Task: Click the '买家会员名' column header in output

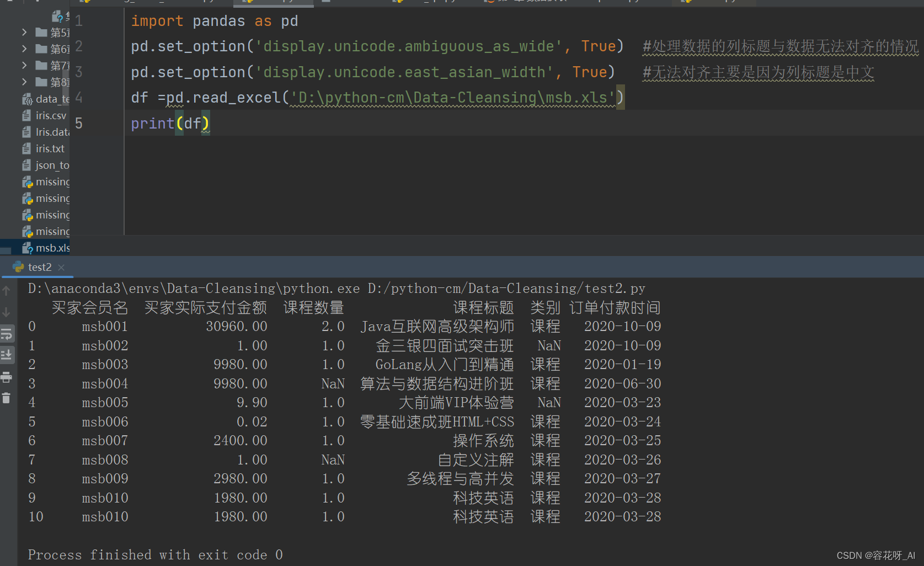Action: point(90,308)
